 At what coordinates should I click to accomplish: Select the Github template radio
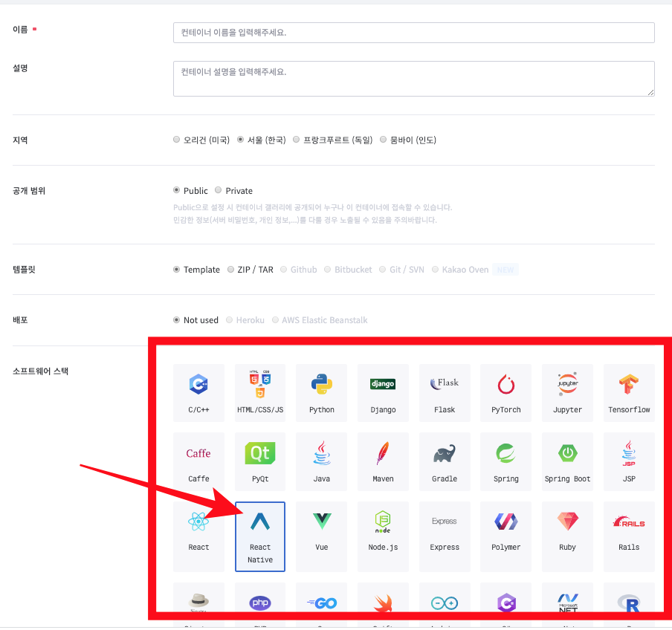coord(284,269)
